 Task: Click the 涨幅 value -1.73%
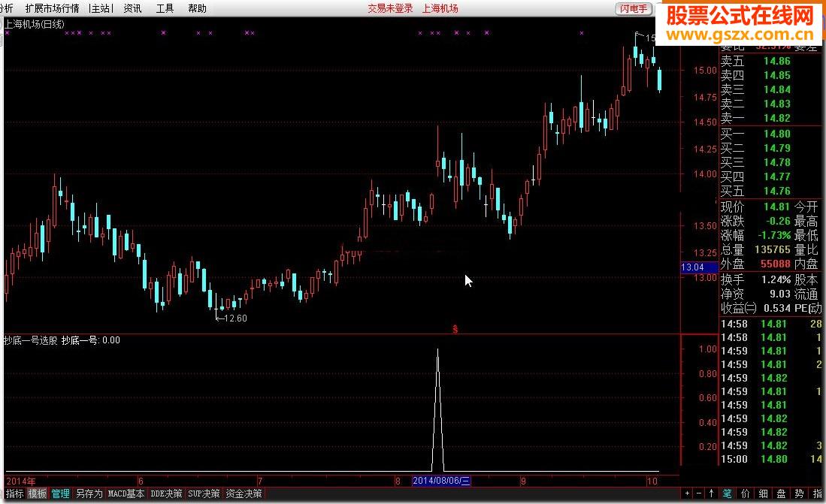774,235
